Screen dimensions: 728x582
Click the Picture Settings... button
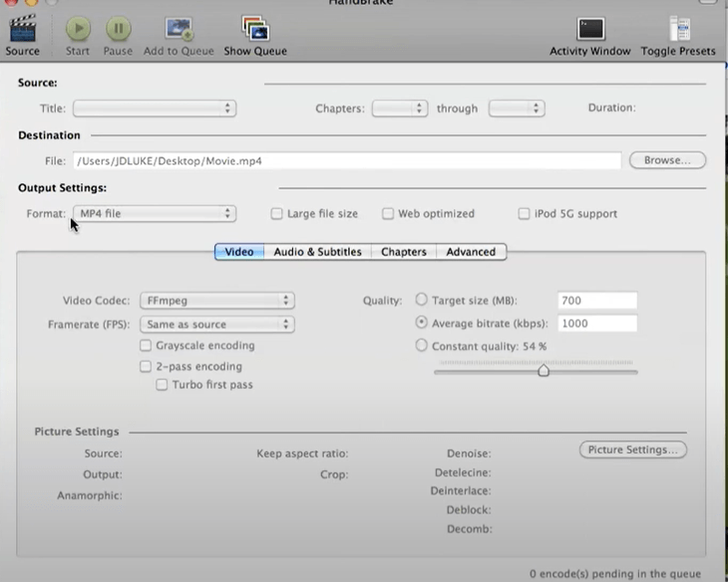tap(633, 449)
